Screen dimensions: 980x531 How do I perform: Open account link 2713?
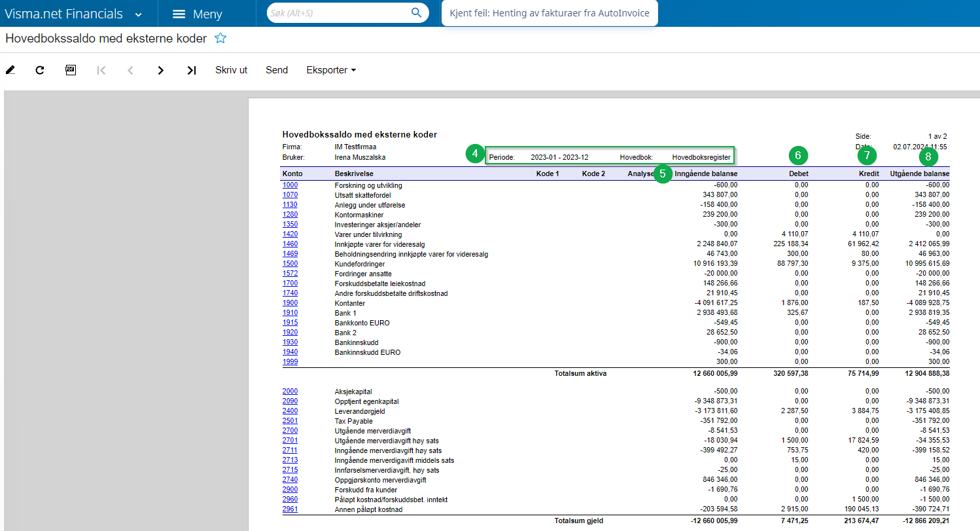(x=290, y=460)
